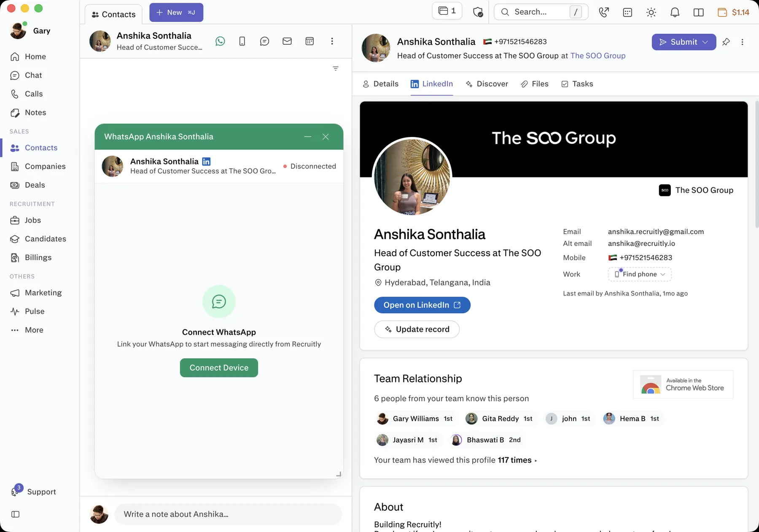
Task: Click Open on LinkedIn button
Action: coord(422,305)
